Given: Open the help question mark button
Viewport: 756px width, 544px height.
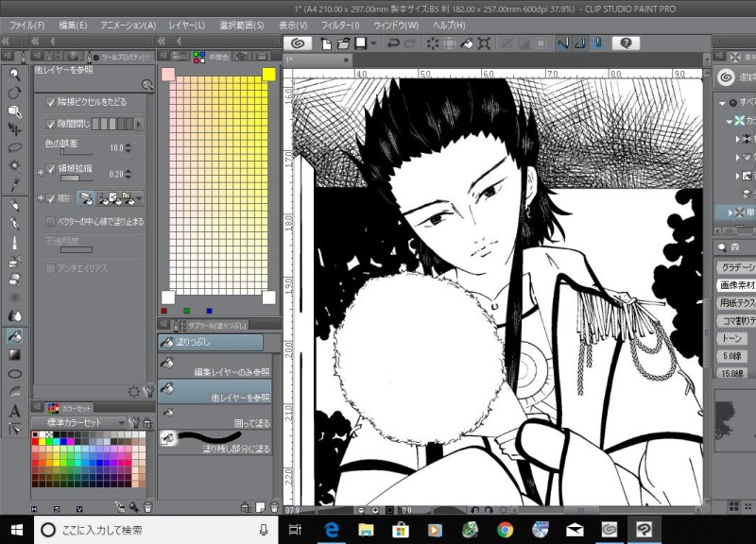Looking at the screenshot, I should [x=626, y=43].
